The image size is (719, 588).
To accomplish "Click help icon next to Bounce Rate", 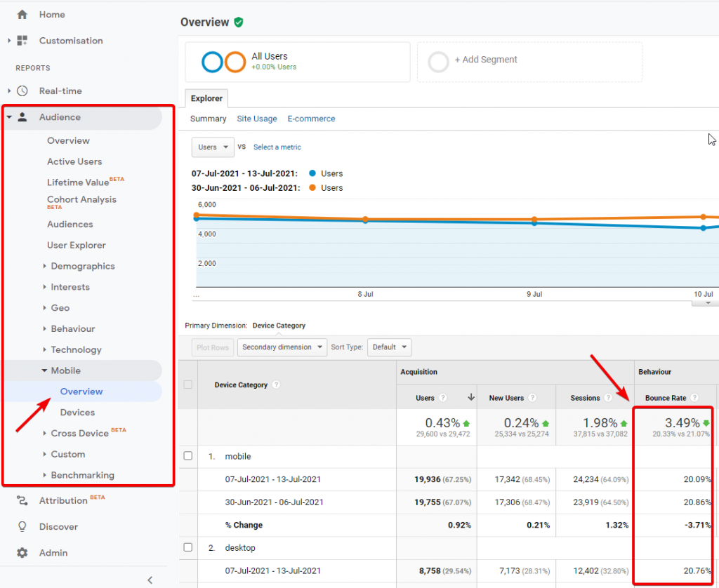I will [694, 398].
